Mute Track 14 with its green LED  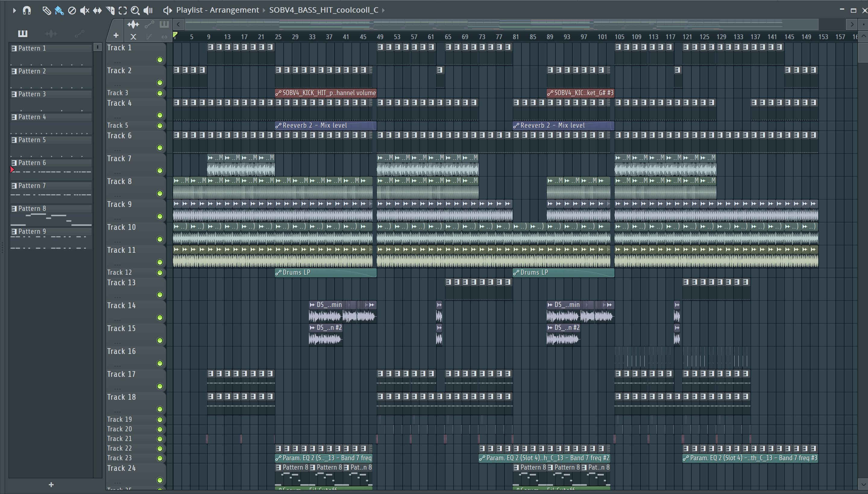click(x=160, y=317)
